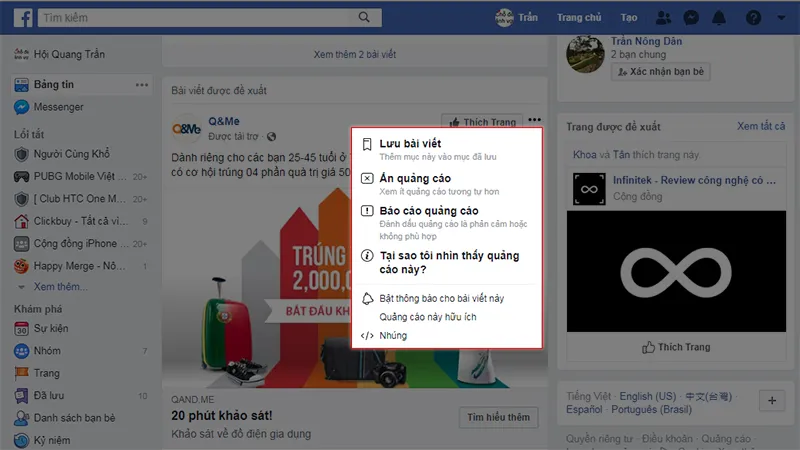
Task: Click the Q&Me logo avatar
Action: click(x=186, y=129)
